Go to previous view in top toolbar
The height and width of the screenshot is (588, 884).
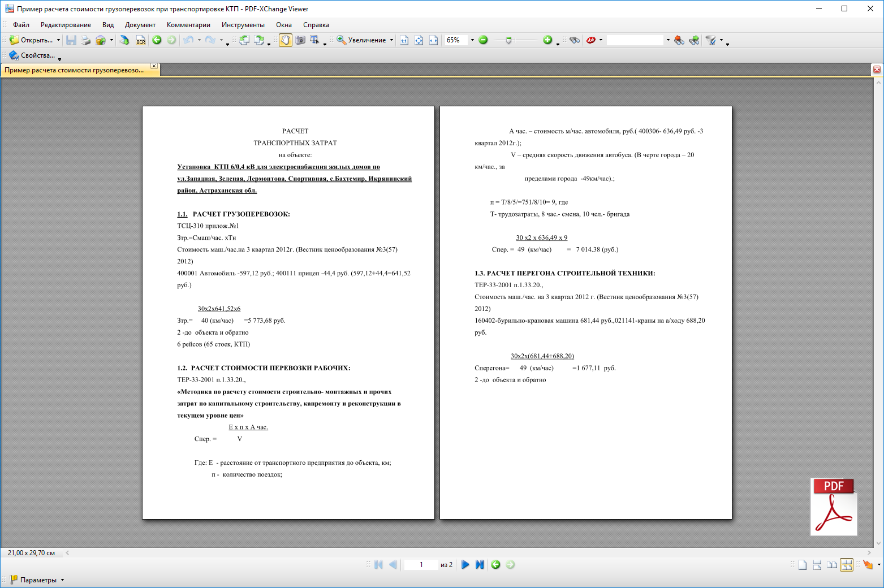[x=157, y=40]
